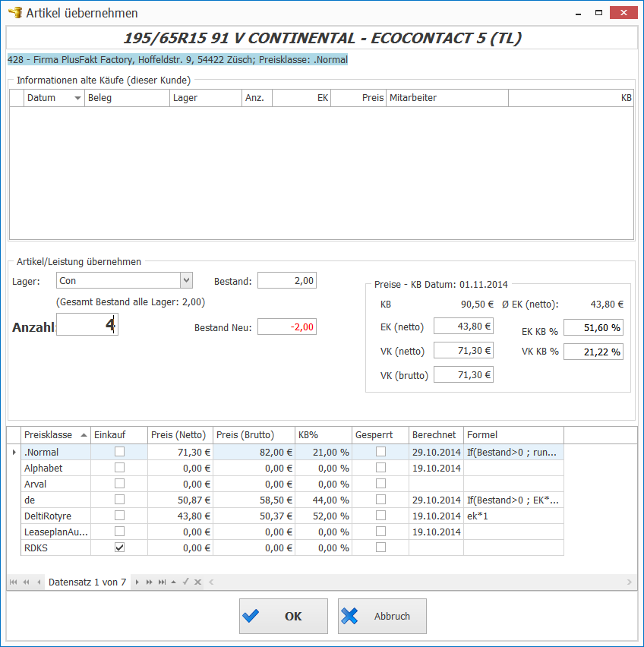
Task: Sort price list by KB% header
Action: click(324, 435)
